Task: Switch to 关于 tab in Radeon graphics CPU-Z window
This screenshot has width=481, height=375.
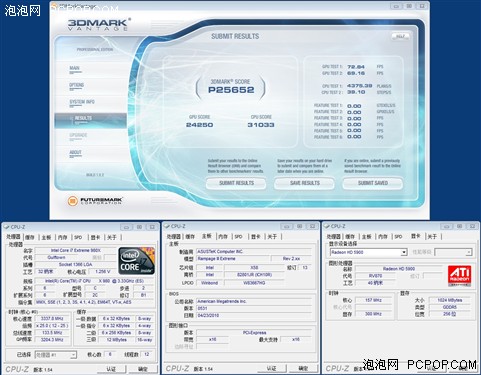Action: [x=432, y=237]
